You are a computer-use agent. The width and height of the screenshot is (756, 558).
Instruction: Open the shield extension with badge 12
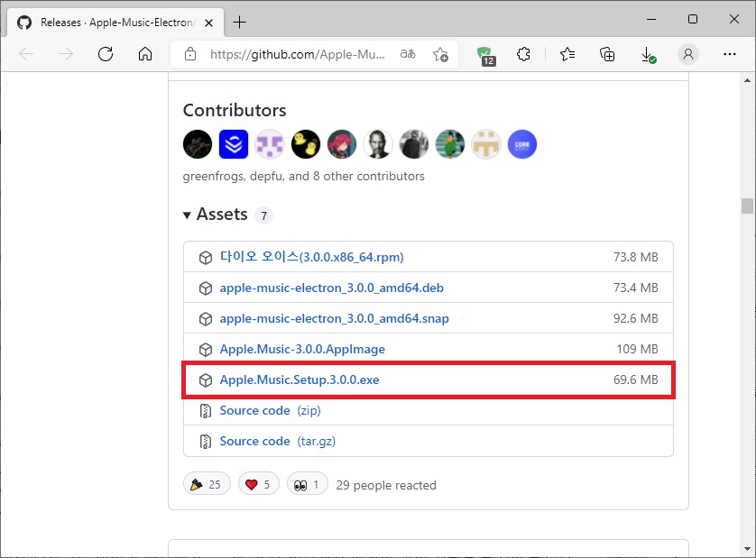pos(485,55)
